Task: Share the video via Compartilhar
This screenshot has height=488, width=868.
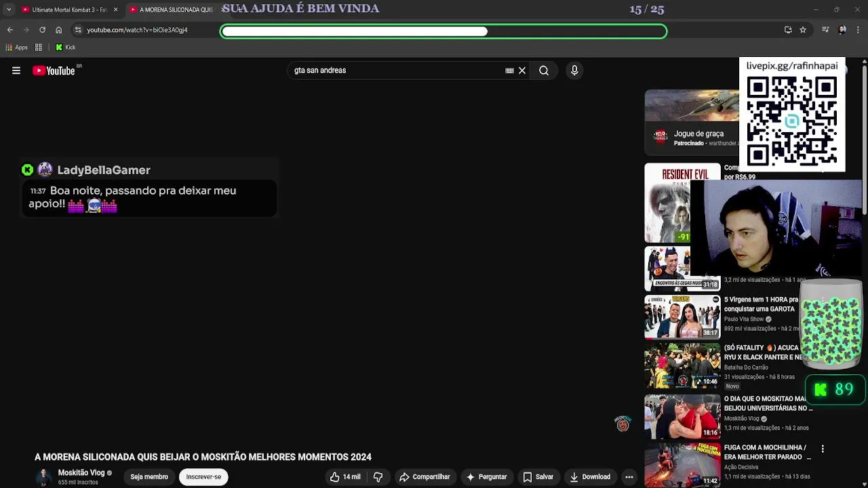Action: pyautogui.click(x=425, y=477)
